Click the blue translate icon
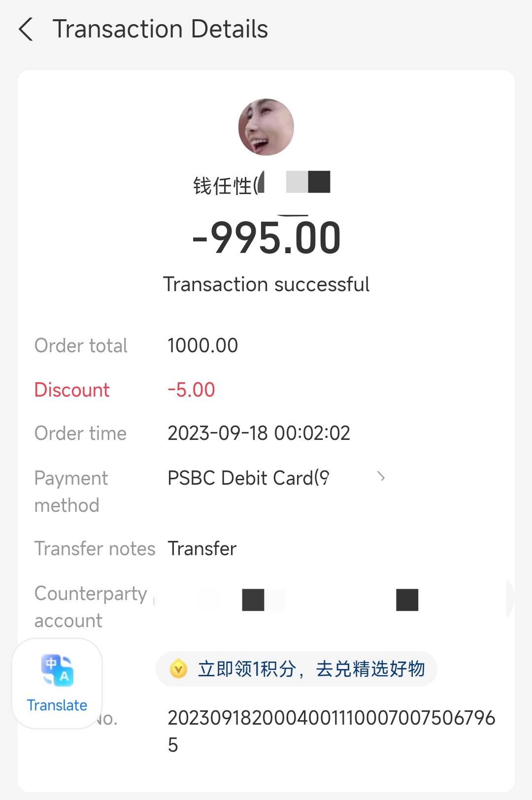 click(x=57, y=670)
